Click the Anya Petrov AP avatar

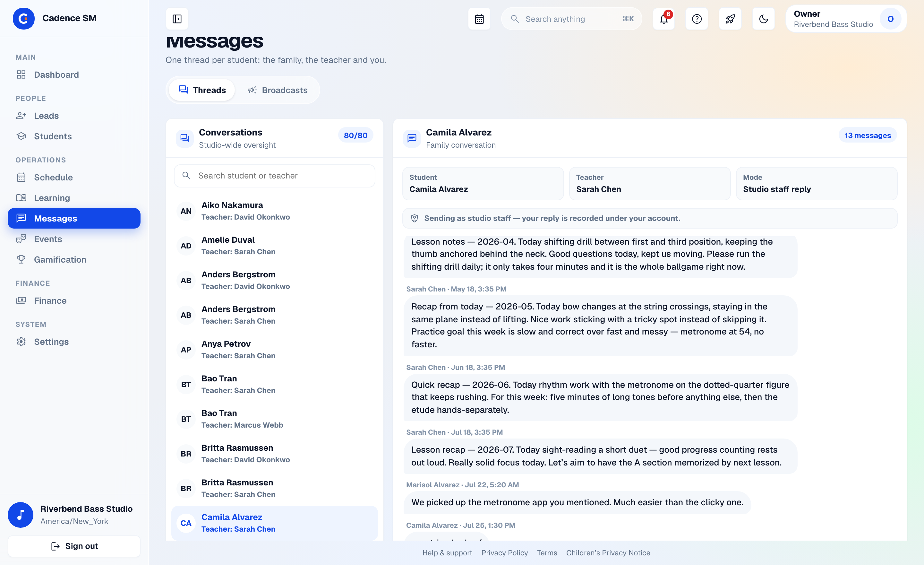click(x=186, y=350)
